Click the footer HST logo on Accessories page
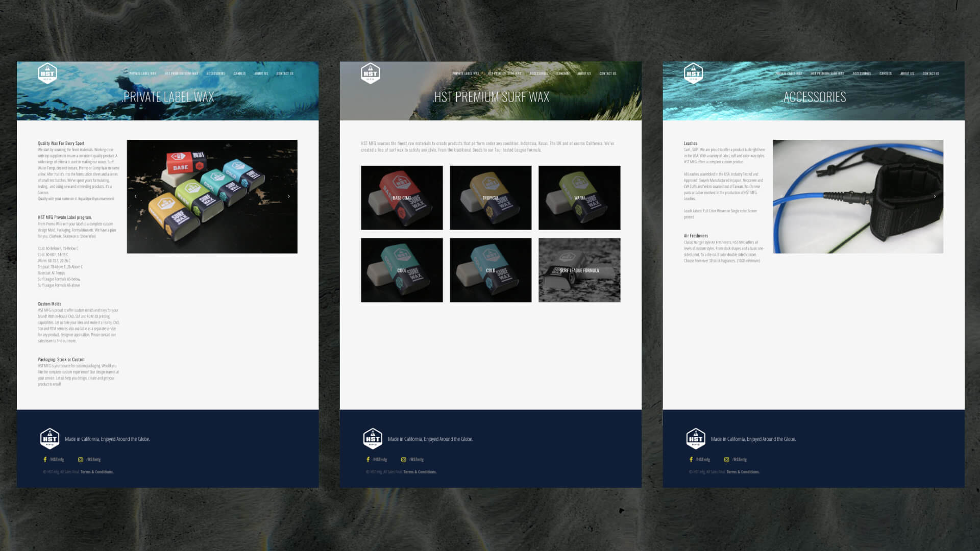Viewport: 980px width, 551px height. click(696, 438)
